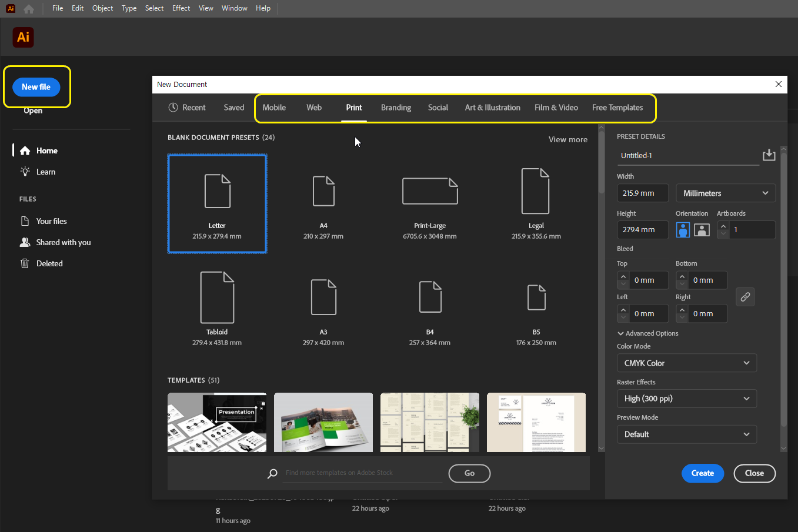The image size is (798, 532).
Task: Open the Effect menu
Action: pos(181,8)
